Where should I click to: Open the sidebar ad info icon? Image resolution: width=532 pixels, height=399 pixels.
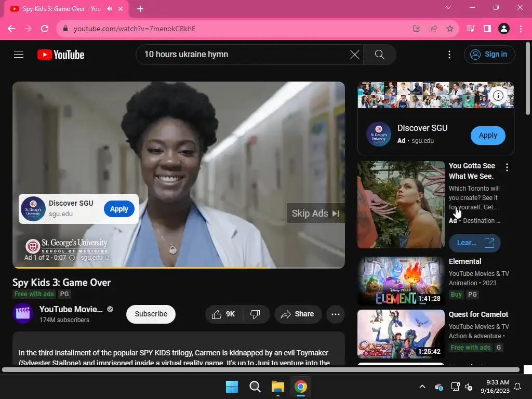point(498,96)
